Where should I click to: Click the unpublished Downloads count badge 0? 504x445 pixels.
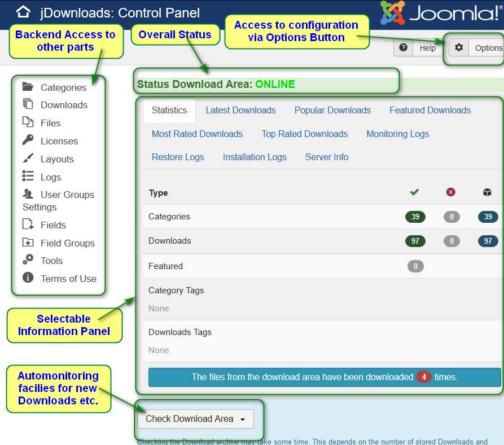452,241
